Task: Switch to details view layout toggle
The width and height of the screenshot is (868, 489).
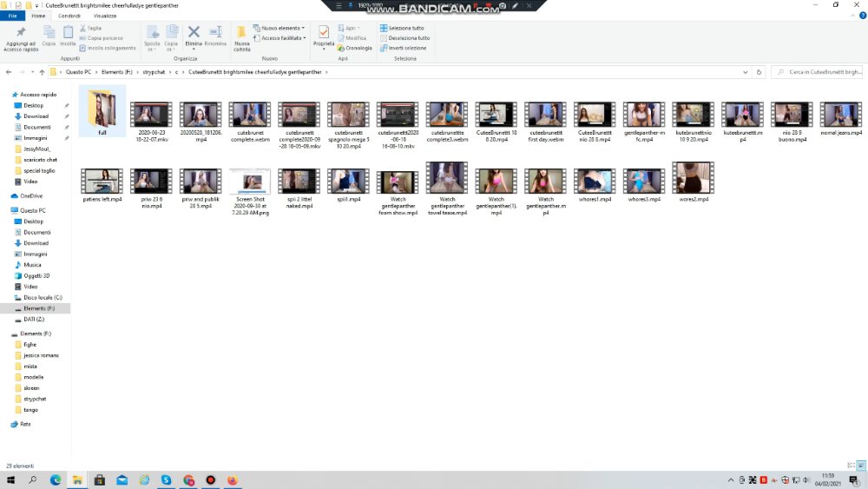Action: tap(851, 466)
